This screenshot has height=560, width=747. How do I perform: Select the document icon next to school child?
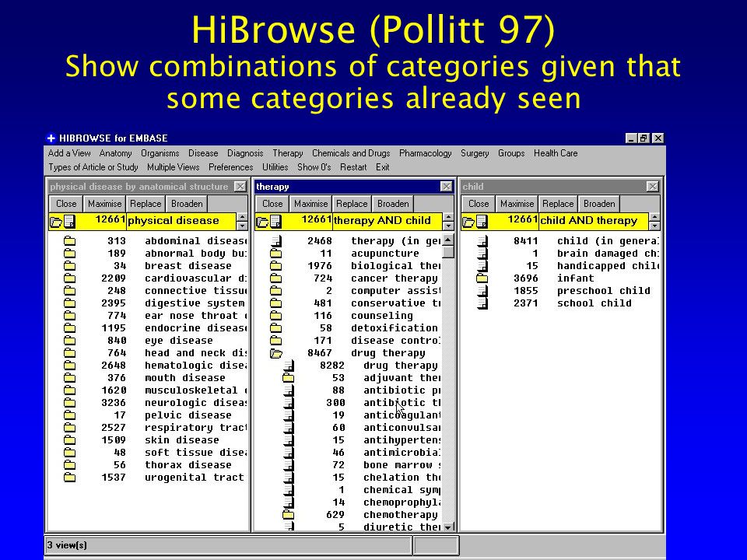[482, 303]
